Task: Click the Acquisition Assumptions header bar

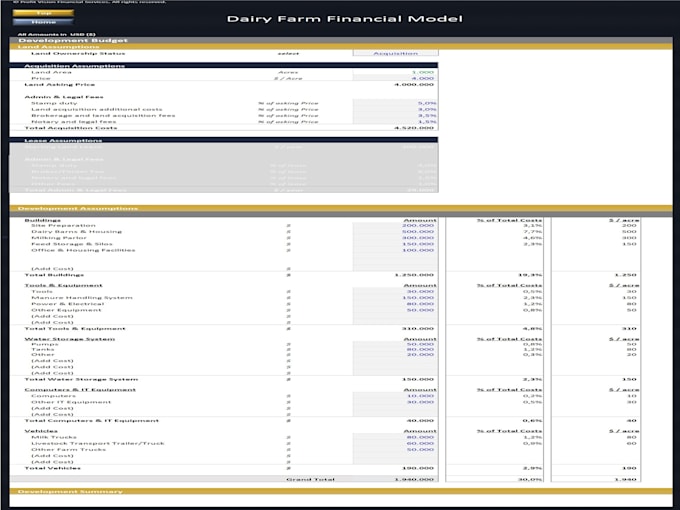Action: [224, 65]
